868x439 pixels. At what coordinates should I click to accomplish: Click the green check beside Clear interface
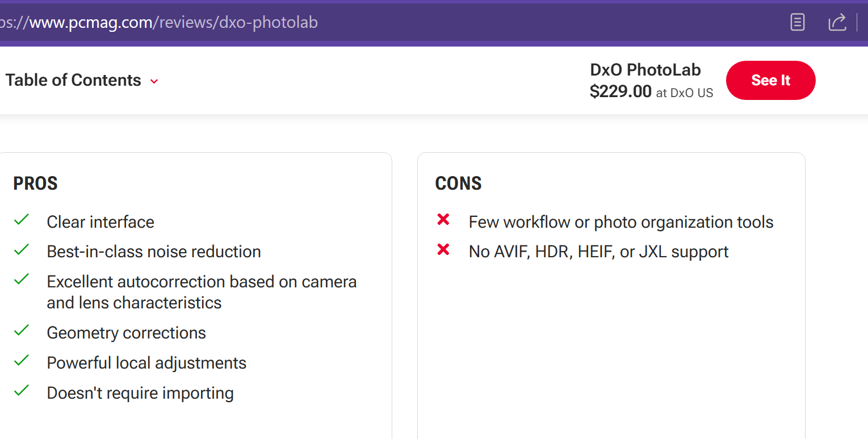pyautogui.click(x=22, y=219)
